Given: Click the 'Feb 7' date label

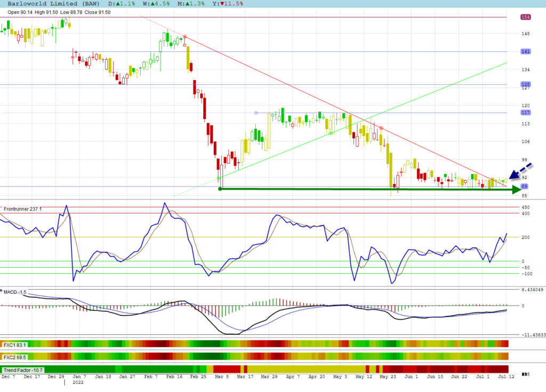Looking at the screenshot, I should pyautogui.click(x=151, y=377).
